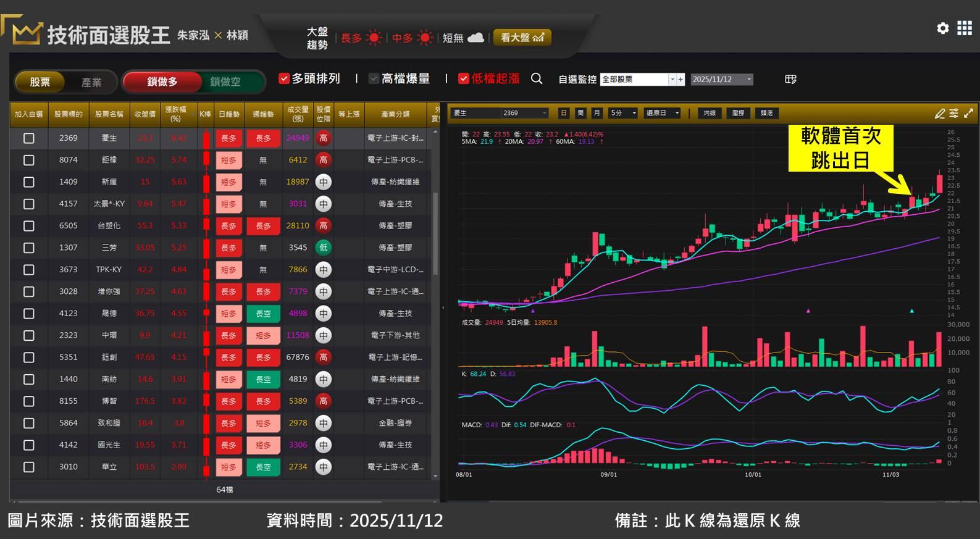Click the search magnifier icon
This screenshot has height=539, width=980.
537,78
